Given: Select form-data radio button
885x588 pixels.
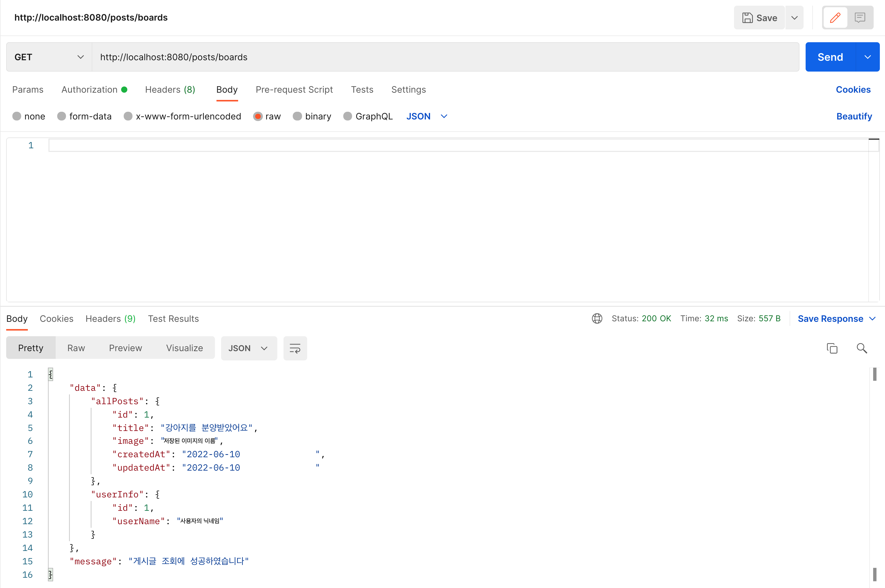Looking at the screenshot, I should tap(62, 116).
